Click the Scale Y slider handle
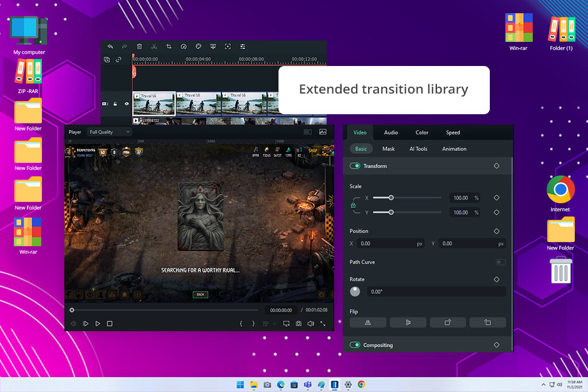 (x=390, y=212)
